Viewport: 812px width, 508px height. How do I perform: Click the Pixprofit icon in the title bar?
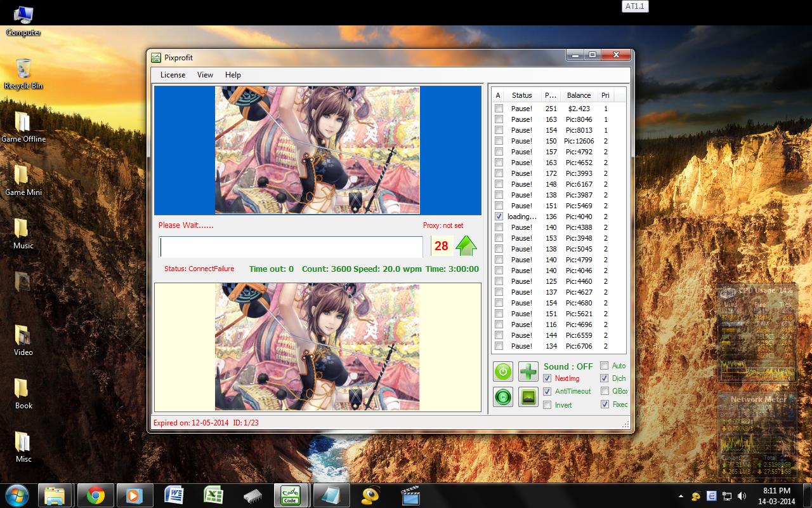[x=156, y=58]
